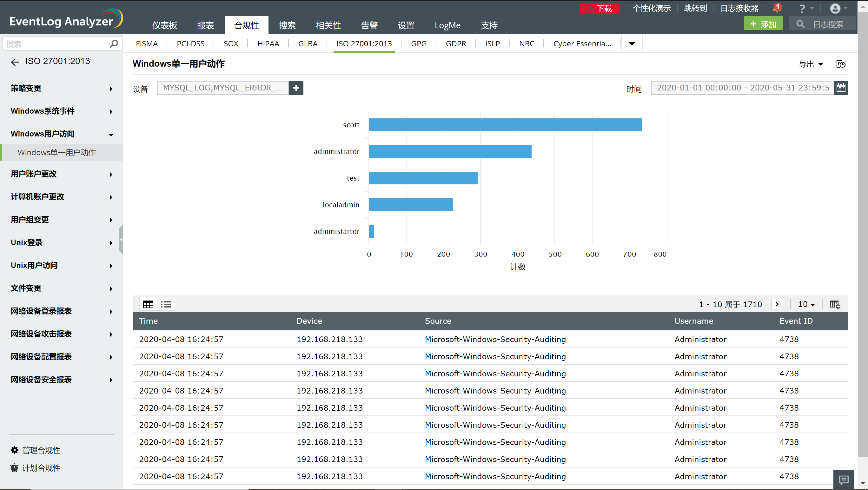Viewport: 868px width, 490px height.
Task: Switch to list view layout
Action: (x=166, y=305)
